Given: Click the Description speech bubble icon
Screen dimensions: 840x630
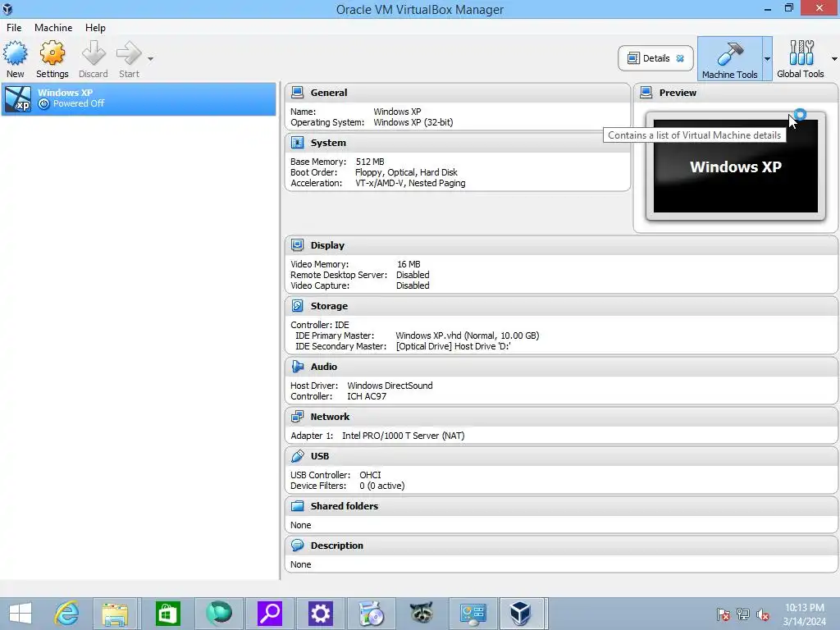Looking at the screenshot, I should [297, 546].
